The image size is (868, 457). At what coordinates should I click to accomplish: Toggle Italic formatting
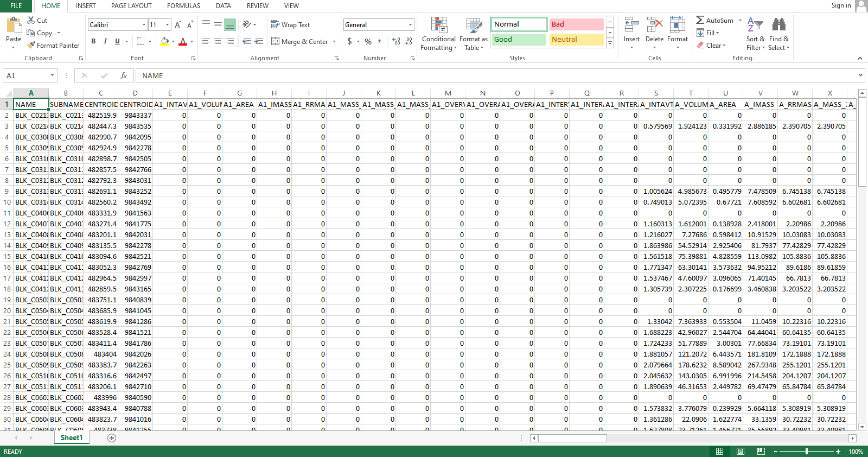(x=105, y=41)
